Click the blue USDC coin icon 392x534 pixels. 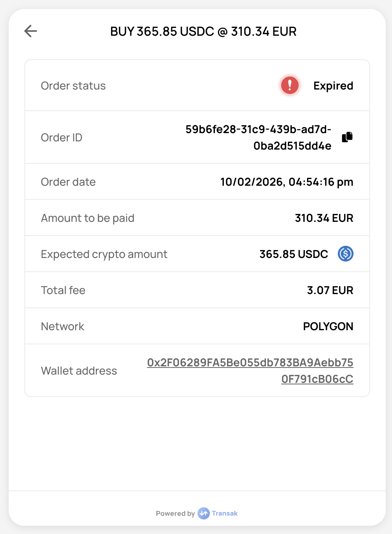(346, 254)
